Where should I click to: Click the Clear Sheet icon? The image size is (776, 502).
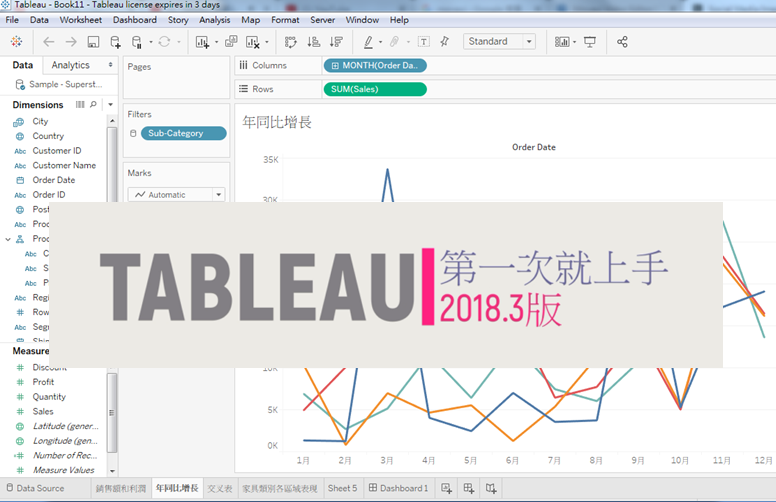pos(252,42)
